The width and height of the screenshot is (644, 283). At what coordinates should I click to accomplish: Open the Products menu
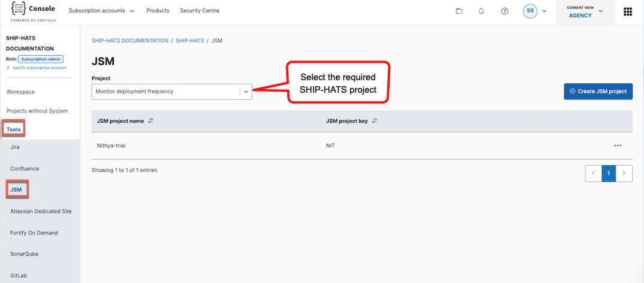tap(158, 11)
